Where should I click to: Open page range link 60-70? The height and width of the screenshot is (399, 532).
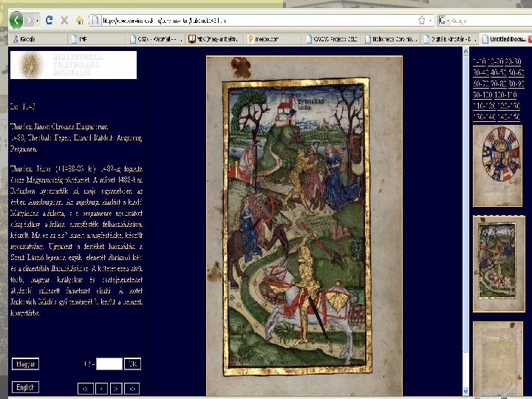point(481,83)
